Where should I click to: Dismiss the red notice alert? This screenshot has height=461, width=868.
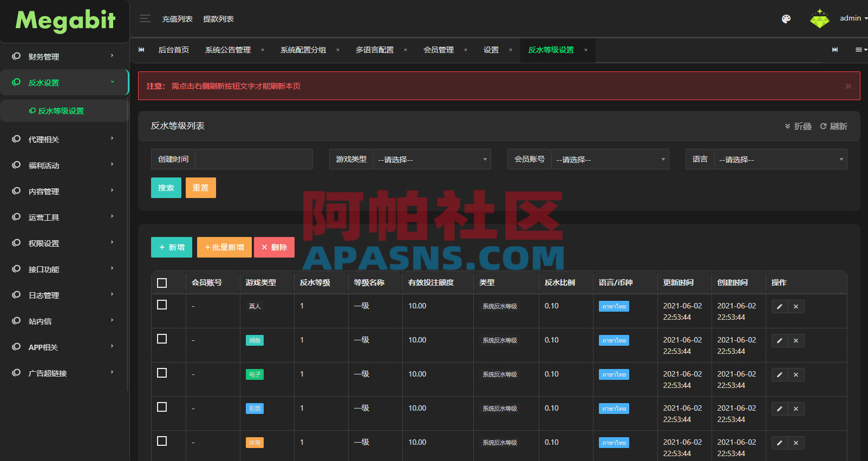[848, 86]
